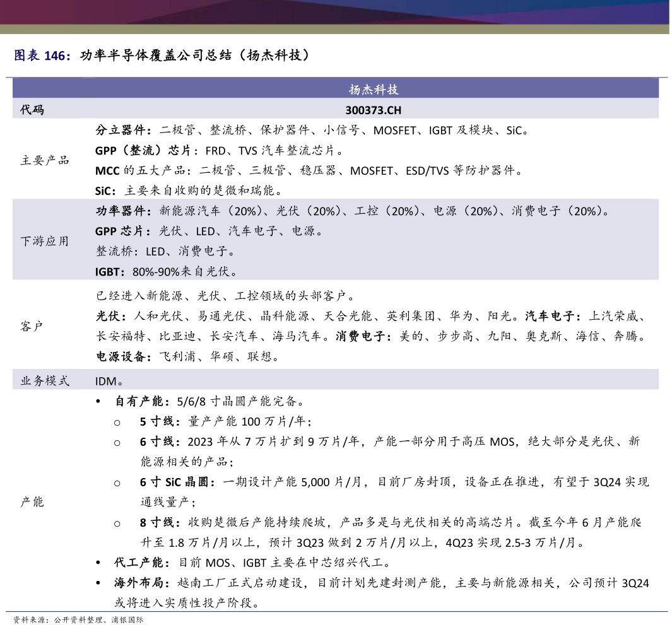Click the GPP 芯片 光伏、LED line
Screen dimensions: 672x625
(209, 231)
